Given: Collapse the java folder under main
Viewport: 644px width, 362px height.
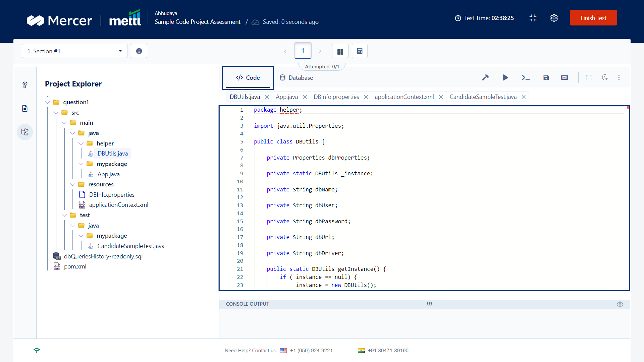Looking at the screenshot, I should click(x=72, y=133).
